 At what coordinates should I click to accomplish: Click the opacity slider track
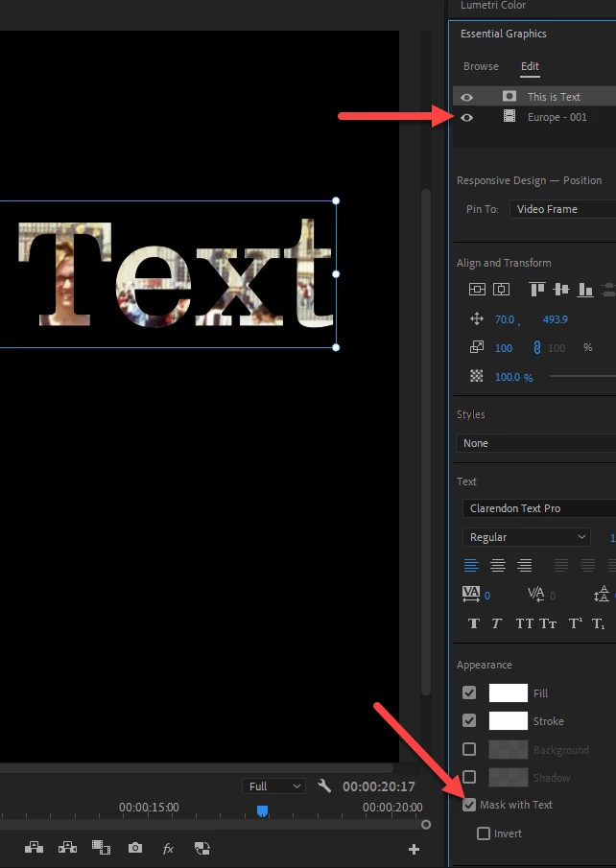click(x=582, y=376)
